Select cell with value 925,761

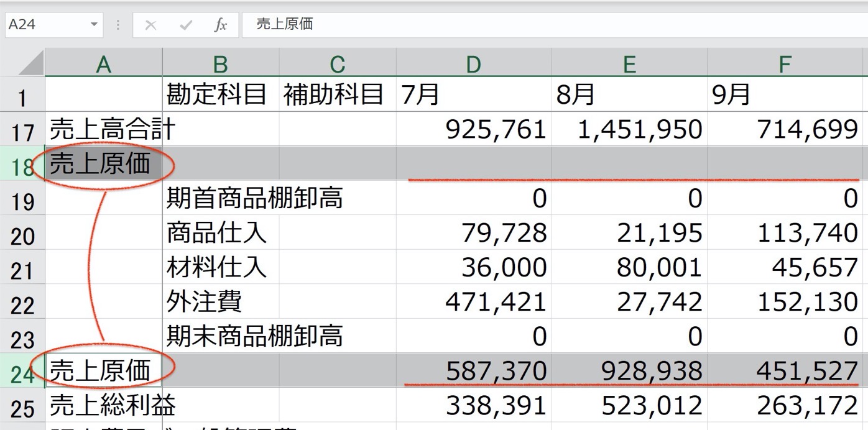(x=474, y=129)
